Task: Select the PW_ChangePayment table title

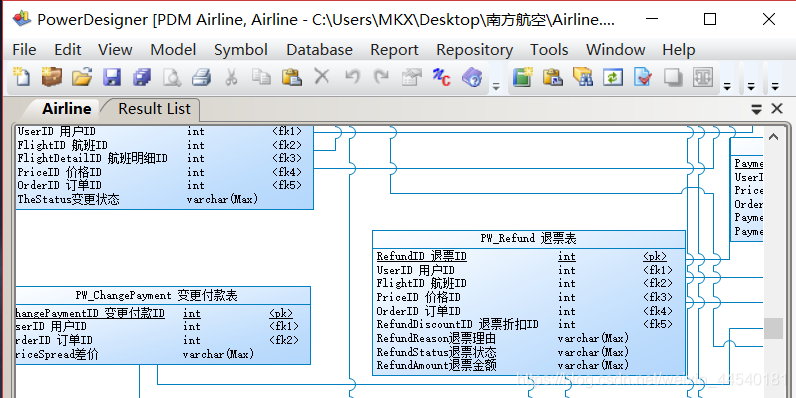Action: point(156,294)
